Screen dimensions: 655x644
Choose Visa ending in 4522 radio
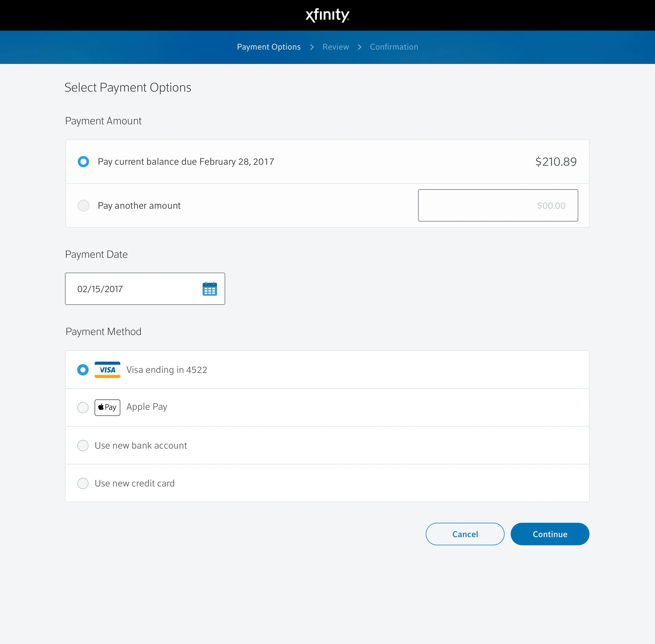point(83,370)
